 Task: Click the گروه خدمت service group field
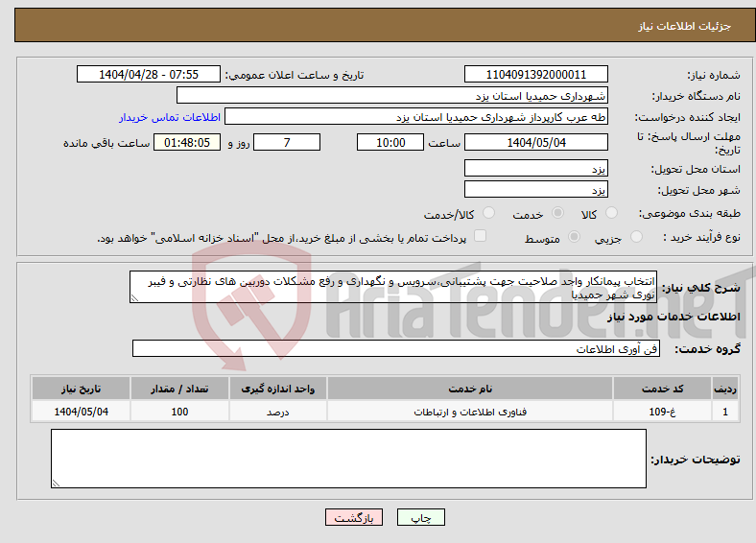(x=396, y=348)
